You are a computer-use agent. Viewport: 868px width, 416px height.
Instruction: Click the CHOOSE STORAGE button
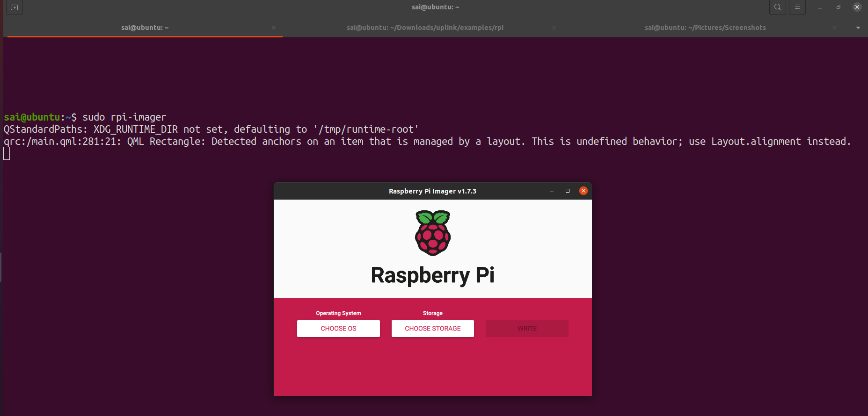click(x=433, y=329)
